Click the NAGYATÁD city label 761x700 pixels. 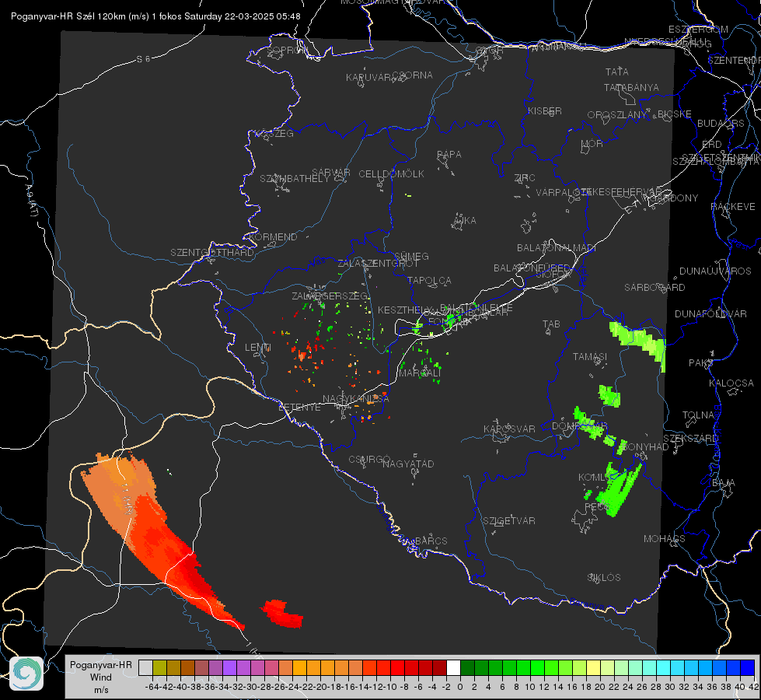[x=408, y=464]
